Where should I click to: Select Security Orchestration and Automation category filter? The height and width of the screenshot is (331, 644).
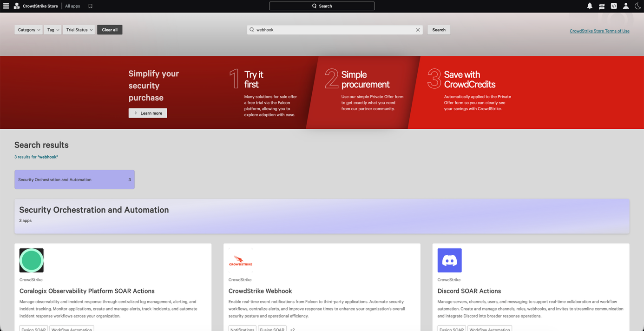pyautogui.click(x=74, y=179)
